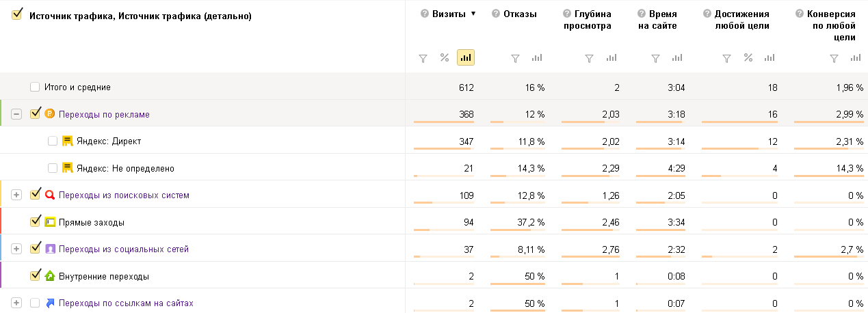Click the Визиты bar for Яндекс: Директ
This screenshot has height=313, width=868.
[444, 148]
